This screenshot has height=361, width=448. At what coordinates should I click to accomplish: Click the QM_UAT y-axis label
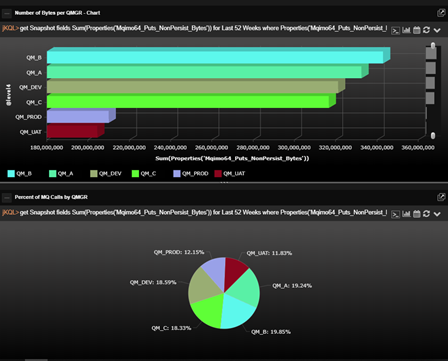pyautogui.click(x=30, y=132)
